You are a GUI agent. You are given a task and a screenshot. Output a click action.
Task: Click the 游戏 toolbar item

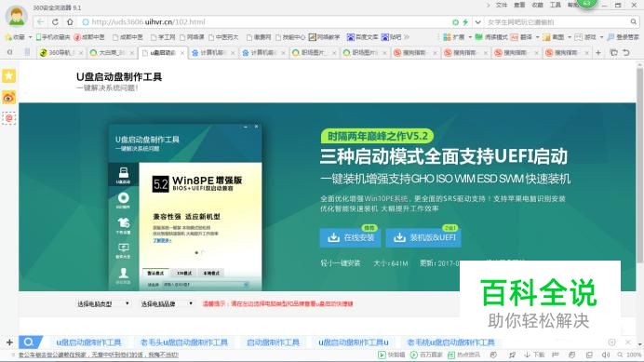click(586, 37)
